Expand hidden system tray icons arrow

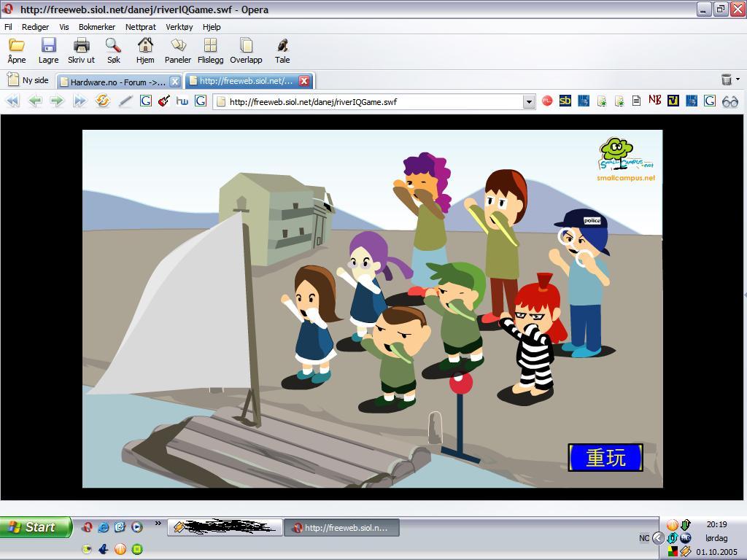[658, 538]
